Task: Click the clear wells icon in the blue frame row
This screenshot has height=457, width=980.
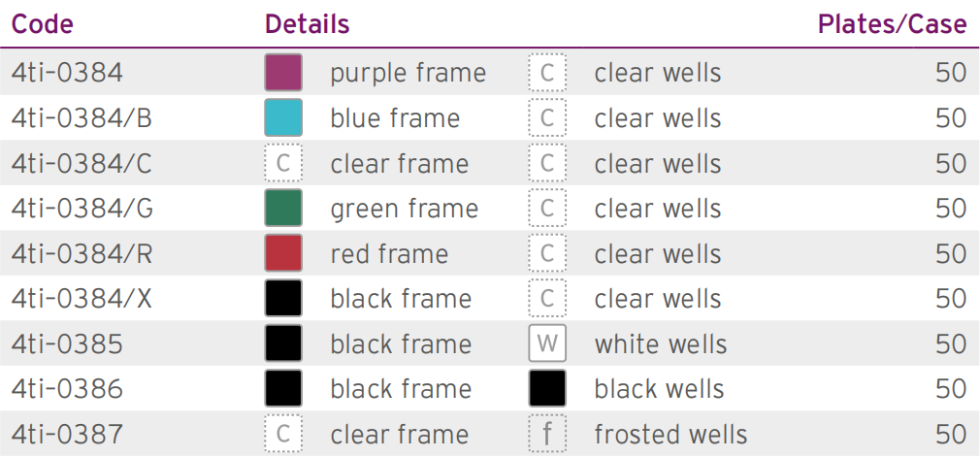Action: pos(547,117)
